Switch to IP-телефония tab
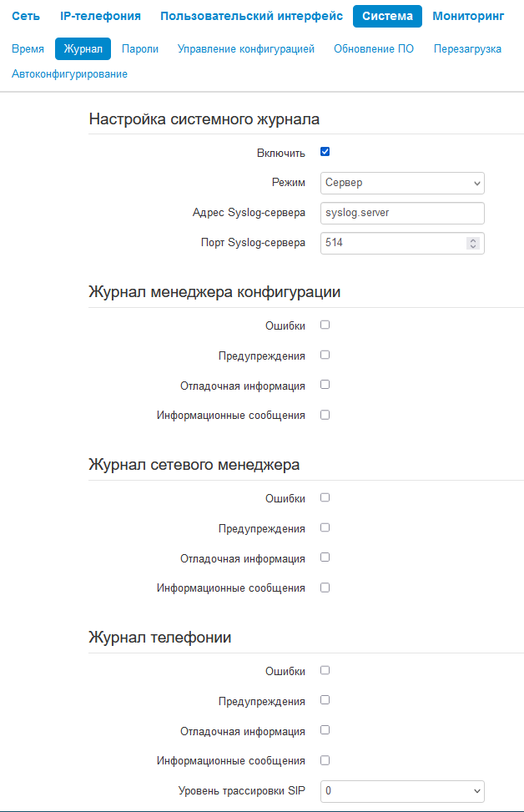The width and height of the screenshot is (524, 812). 100,16
